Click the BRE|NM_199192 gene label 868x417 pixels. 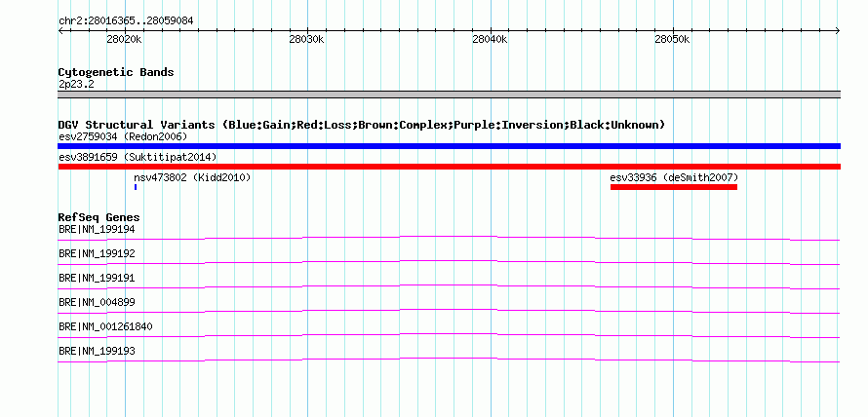pyautogui.click(x=97, y=253)
